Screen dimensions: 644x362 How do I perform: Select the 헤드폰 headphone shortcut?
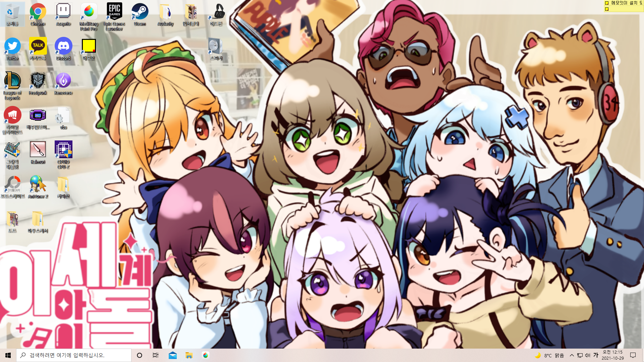point(216,14)
